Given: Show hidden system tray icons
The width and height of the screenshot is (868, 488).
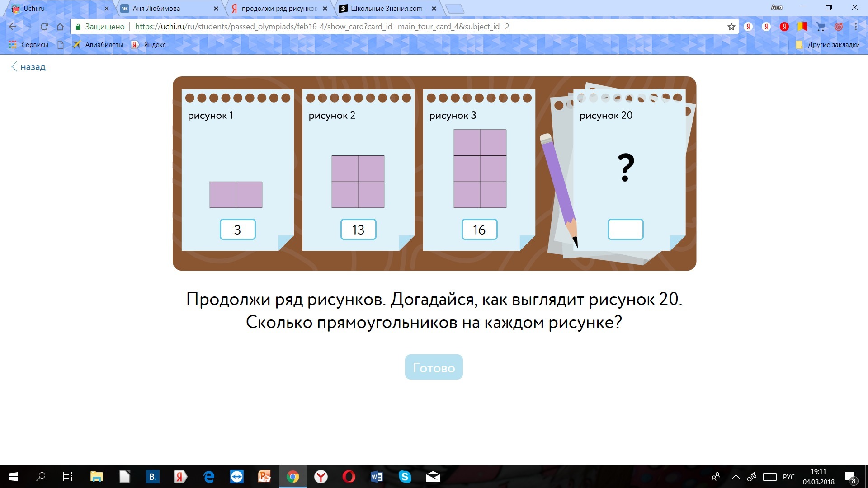Looking at the screenshot, I should (x=736, y=477).
